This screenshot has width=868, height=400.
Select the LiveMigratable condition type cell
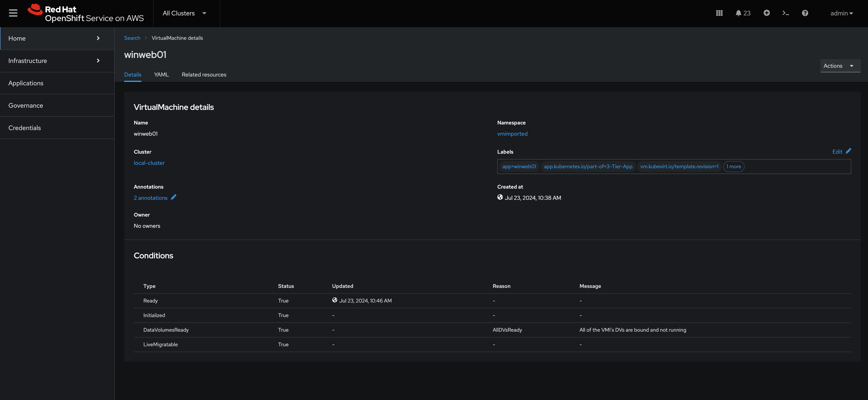(160, 344)
